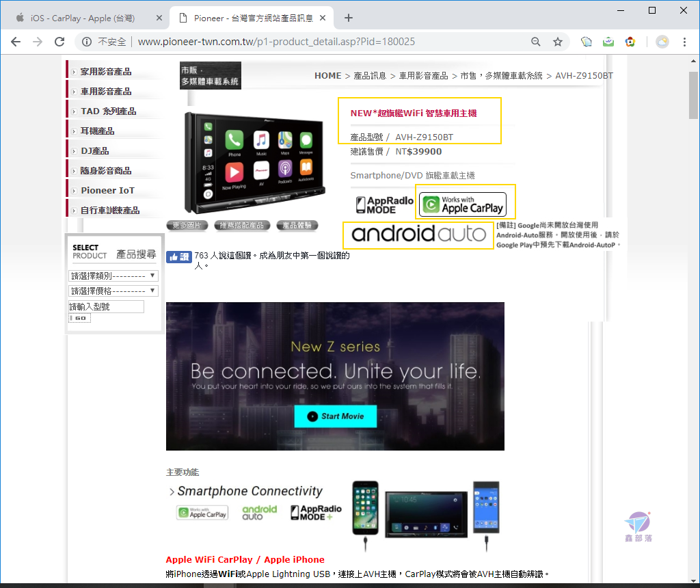Open the 請選擇類別 dropdown
This screenshot has width=700, height=588.
pyautogui.click(x=113, y=276)
